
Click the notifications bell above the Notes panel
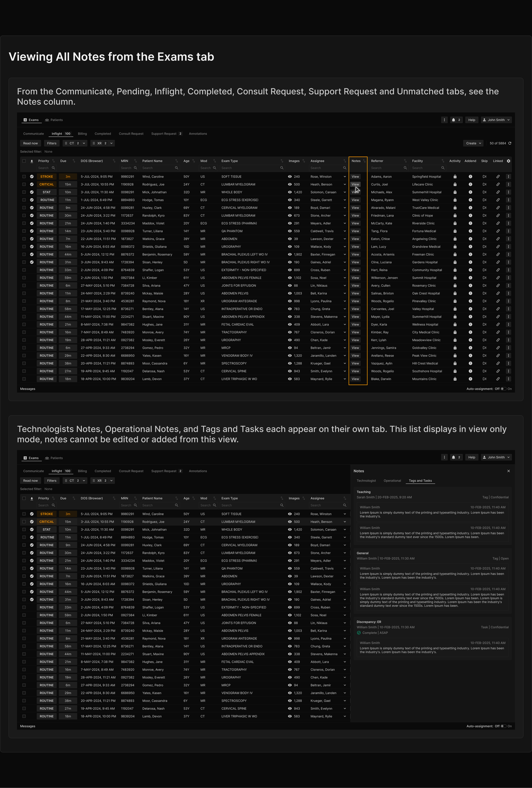[453, 457]
